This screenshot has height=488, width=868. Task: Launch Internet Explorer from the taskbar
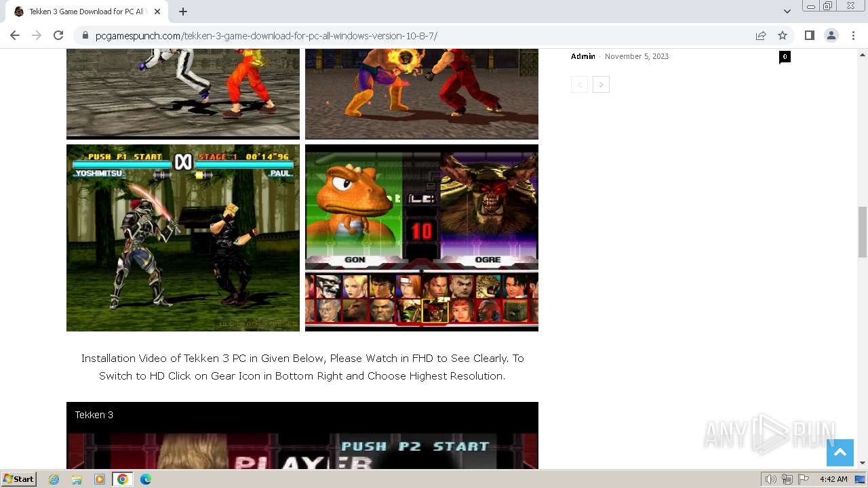[54, 479]
